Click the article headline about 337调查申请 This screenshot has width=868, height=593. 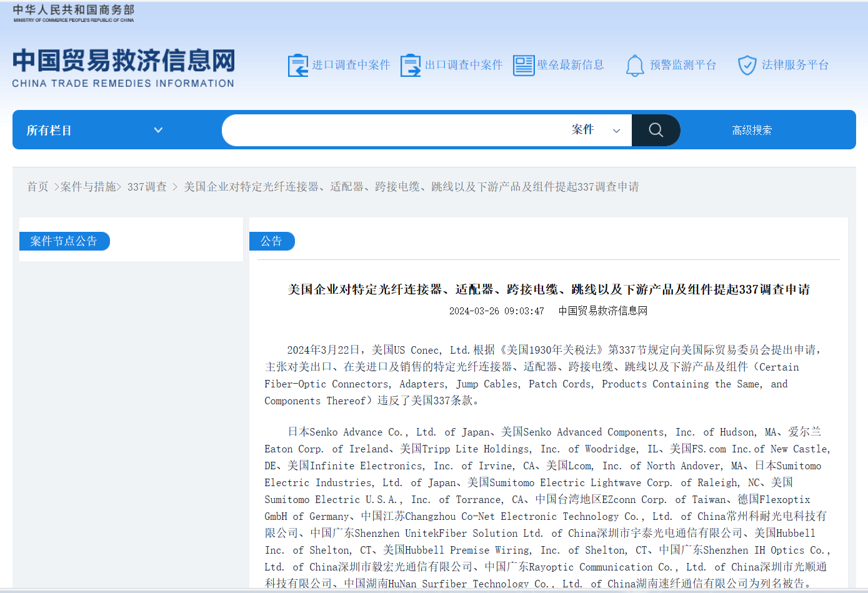point(549,289)
